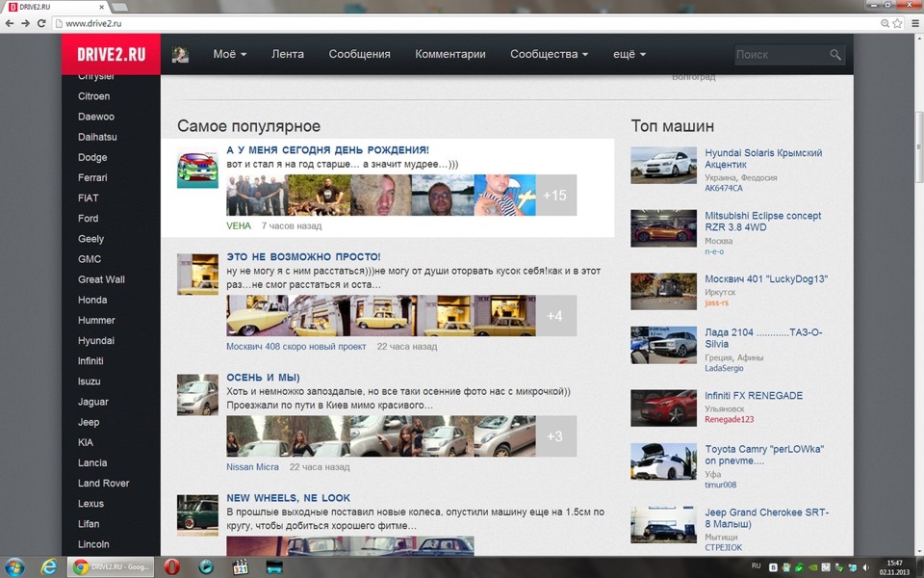Open the VEHA author link
The image size is (924, 578).
point(239,225)
